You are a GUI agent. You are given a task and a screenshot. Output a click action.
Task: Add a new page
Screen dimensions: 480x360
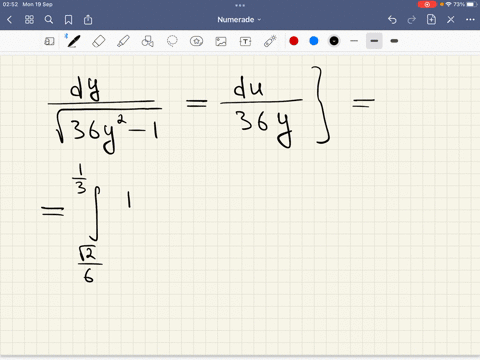coord(431,19)
